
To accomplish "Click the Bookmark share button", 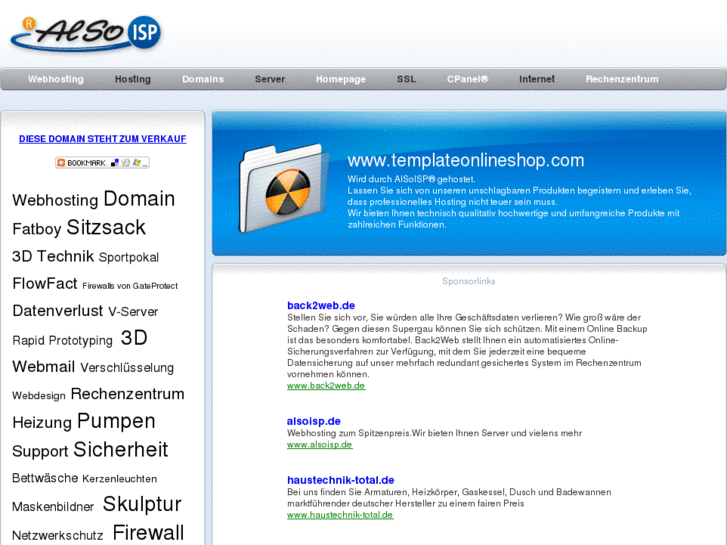I will [x=102, y=162].
